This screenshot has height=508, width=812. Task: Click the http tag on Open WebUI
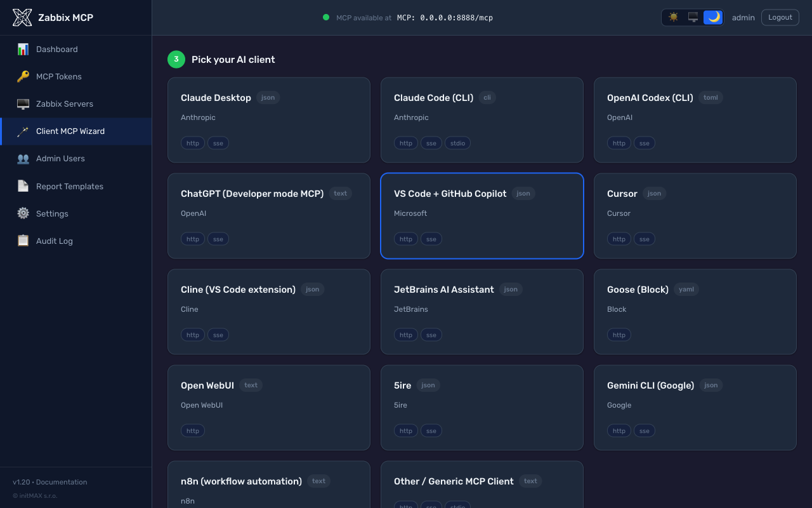[x=193, y=431]
